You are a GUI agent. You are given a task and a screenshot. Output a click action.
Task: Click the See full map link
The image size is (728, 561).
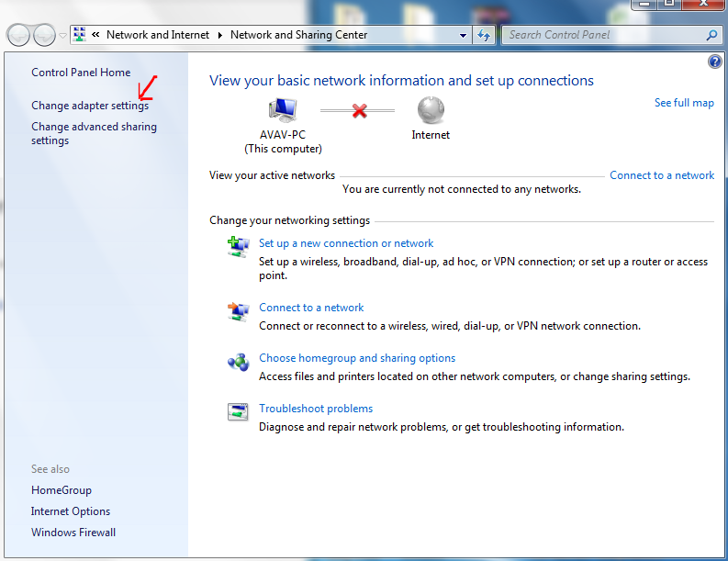click(684, 103)
